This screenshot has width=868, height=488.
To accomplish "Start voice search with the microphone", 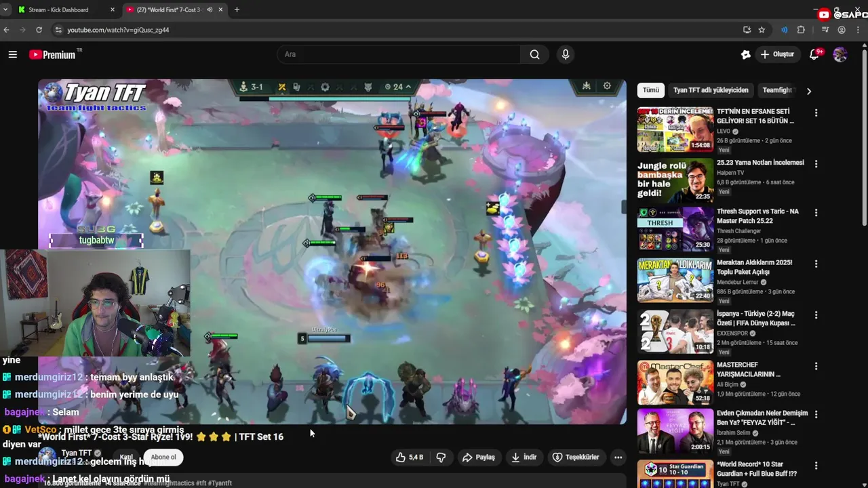I will tap(566, 54).
